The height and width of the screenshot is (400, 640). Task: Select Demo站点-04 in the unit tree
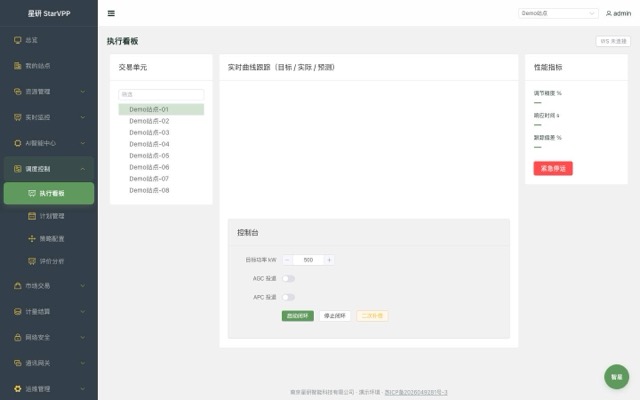(x=161, y=144)
